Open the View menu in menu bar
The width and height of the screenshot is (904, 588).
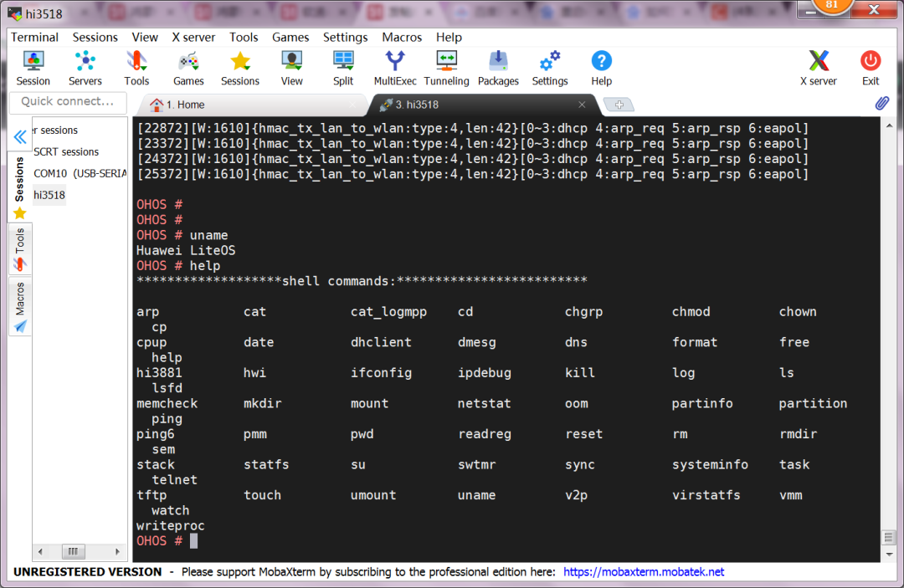[145, 38]
